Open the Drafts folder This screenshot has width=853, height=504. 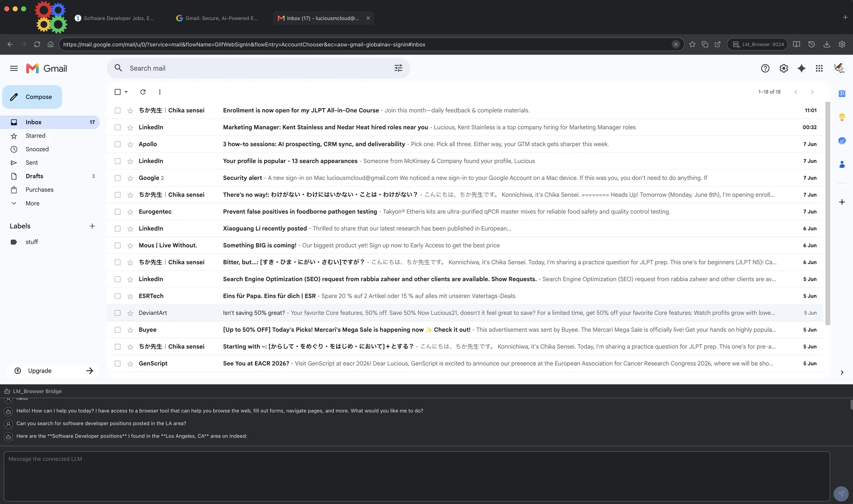point(50,176)
